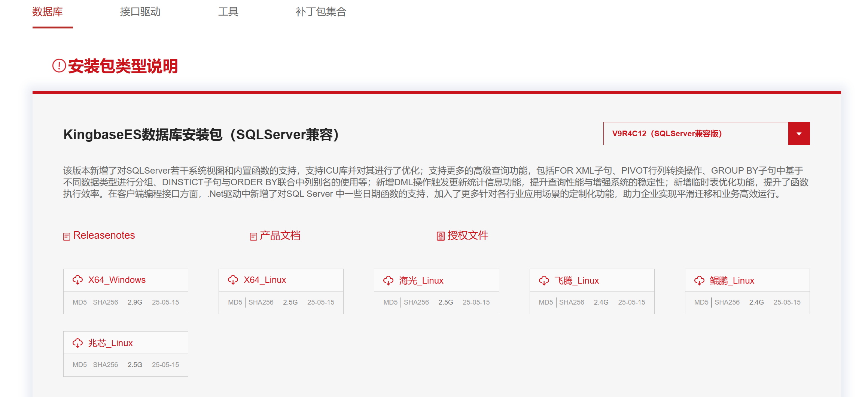Screen dimensions: 868x397
Task: Switch to the 接口驱动 tab
Action: tap(140, 12)
